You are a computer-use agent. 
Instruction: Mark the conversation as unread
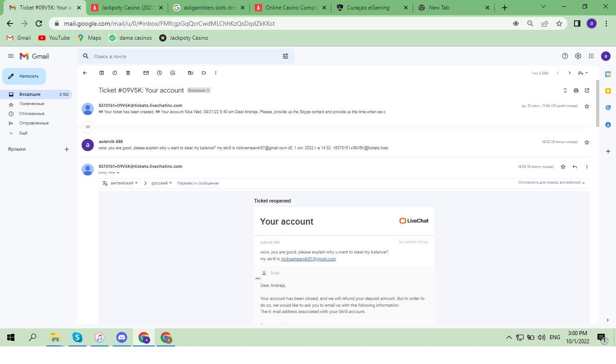(x=146, y=73)
